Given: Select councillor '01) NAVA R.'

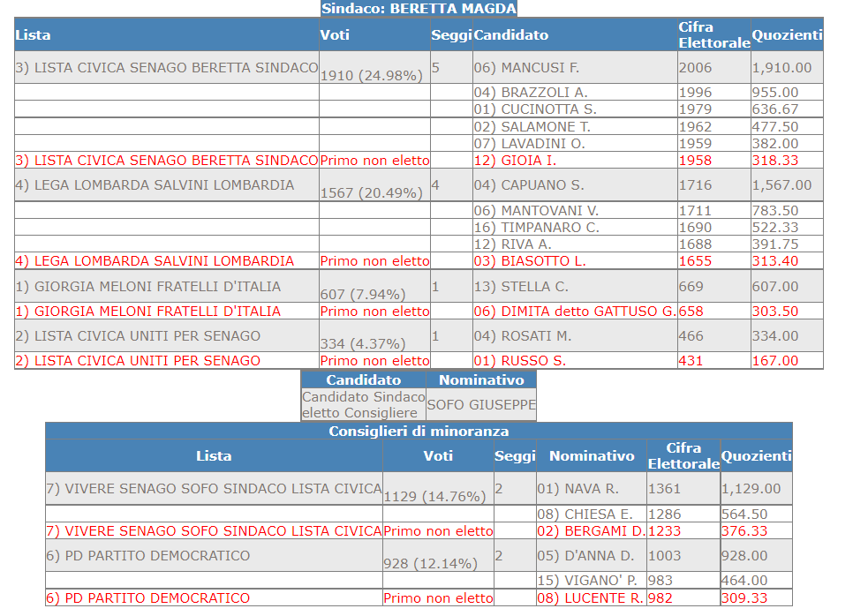Looking at the screenshot, I should pyautogui.click(x=577, y=488).
